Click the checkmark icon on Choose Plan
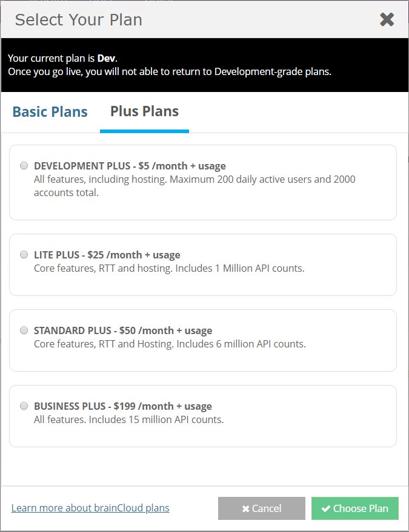 tap(326, 508)
